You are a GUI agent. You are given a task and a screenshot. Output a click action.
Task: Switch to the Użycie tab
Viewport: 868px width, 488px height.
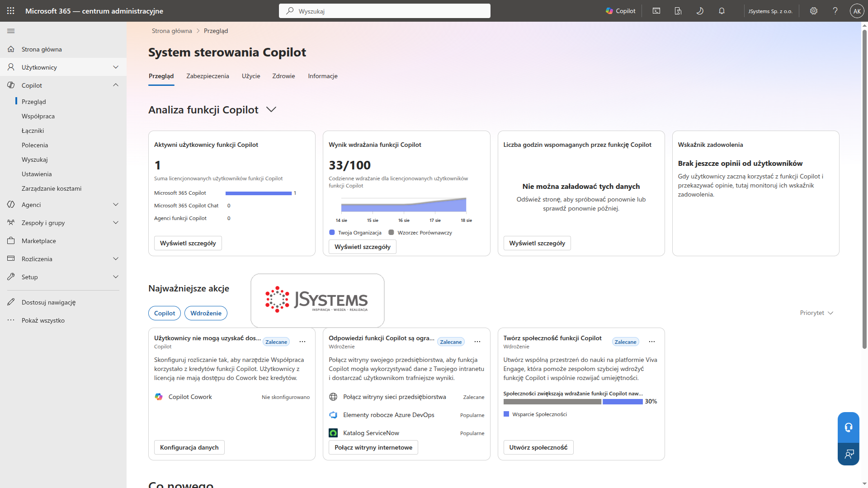(x=251, y=76)
